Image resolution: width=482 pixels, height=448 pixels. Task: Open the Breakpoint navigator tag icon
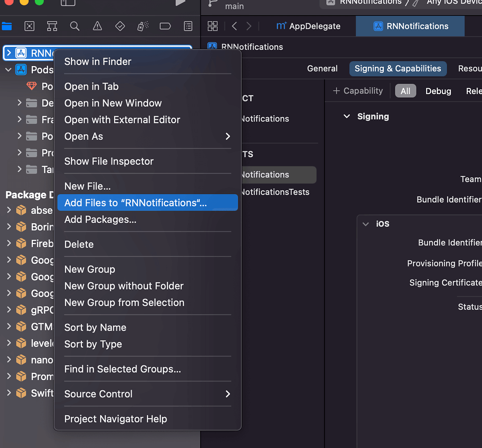pos(165,26)
